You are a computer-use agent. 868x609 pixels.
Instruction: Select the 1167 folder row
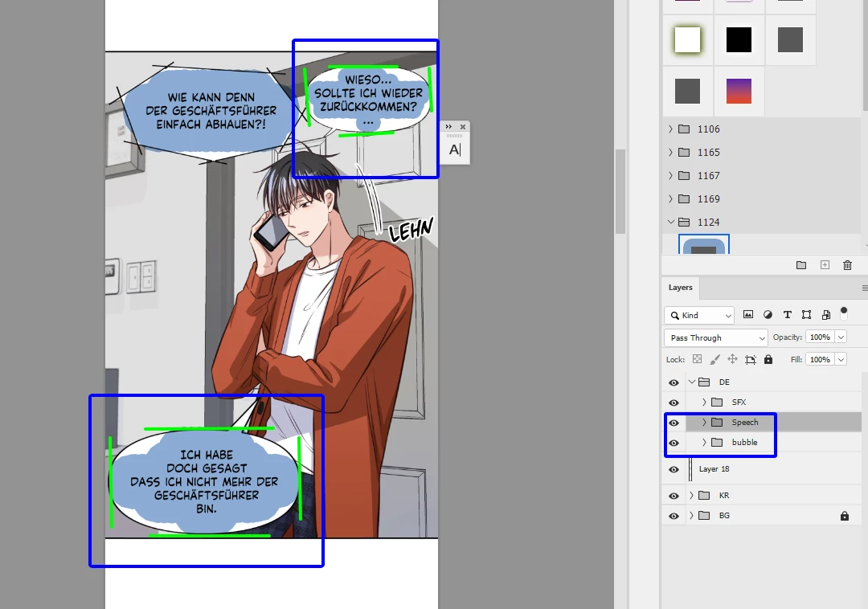[761, 175]
